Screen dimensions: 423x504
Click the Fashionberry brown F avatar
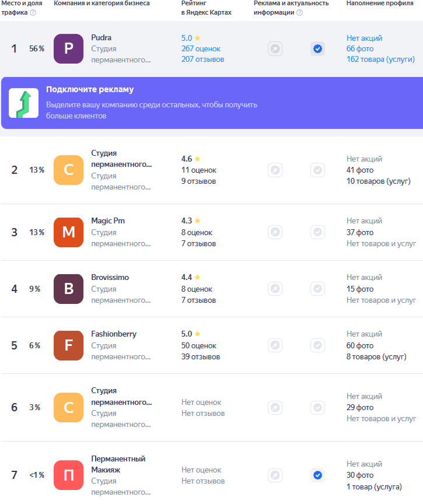[68, 345]
